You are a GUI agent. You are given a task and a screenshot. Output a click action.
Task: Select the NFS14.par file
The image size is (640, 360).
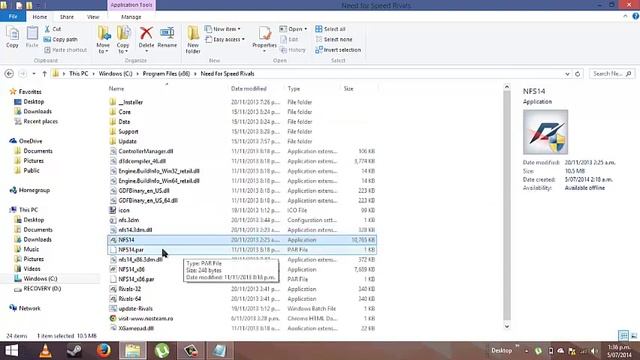coord(242,249)
